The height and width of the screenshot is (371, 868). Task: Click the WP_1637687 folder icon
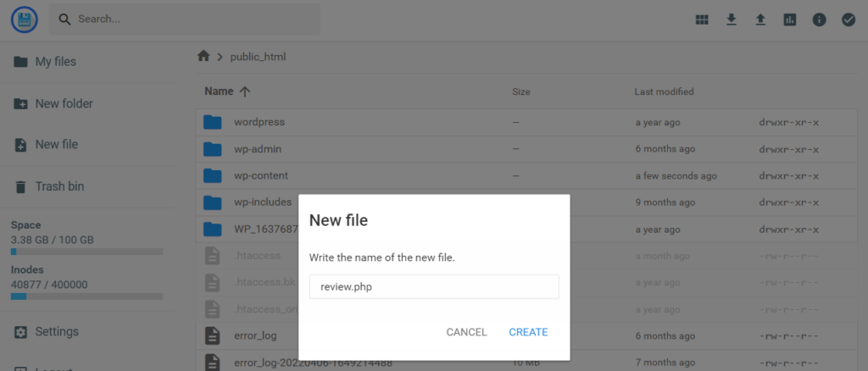point(213,229)
